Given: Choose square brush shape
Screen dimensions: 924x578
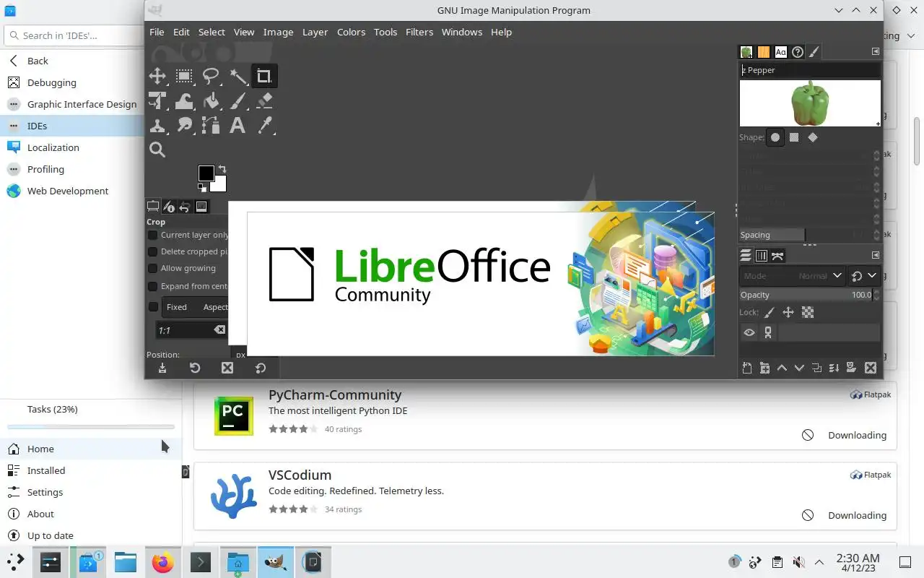Looking at the screenshot, I should (x=794, y=137).
